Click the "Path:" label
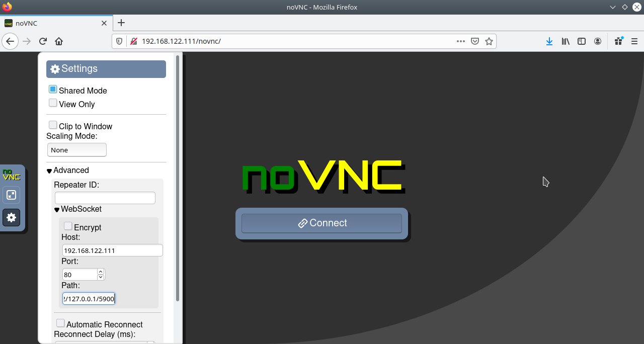644x344 pixels. (x=71, y=286)
